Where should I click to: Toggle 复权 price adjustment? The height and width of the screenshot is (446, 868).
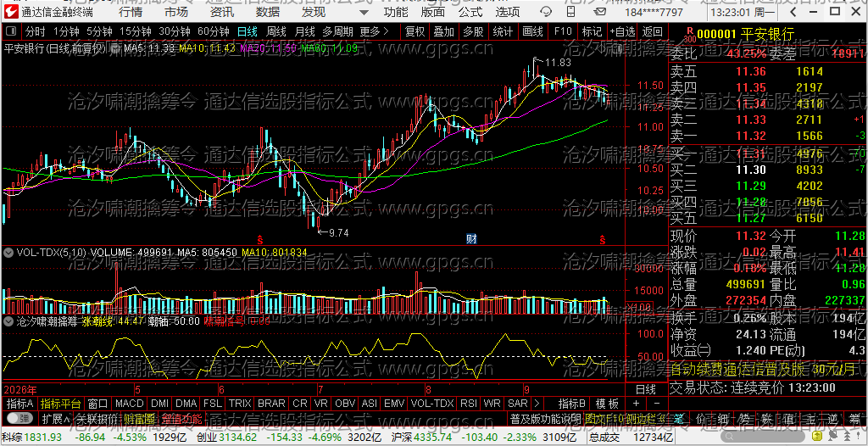pyautogui.click(x=415, y=31)
